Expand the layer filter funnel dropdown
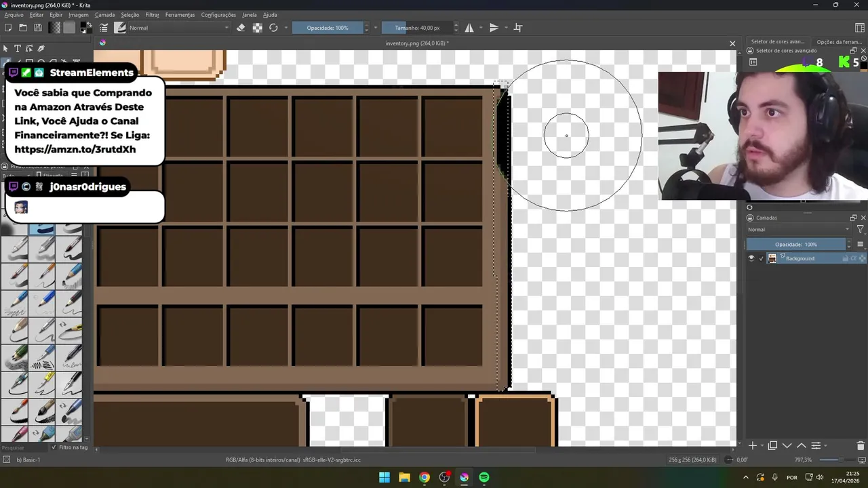The image size is (868, 488). pos(861,229)
